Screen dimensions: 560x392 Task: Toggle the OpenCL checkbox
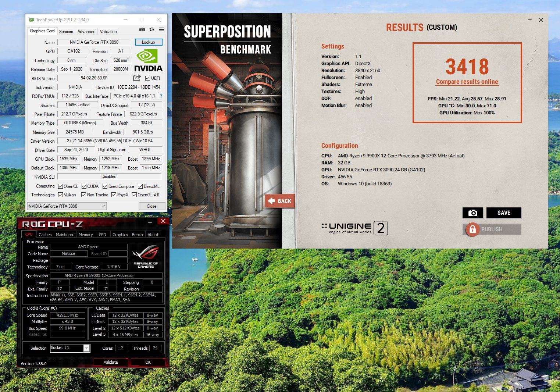click(60, 186)
